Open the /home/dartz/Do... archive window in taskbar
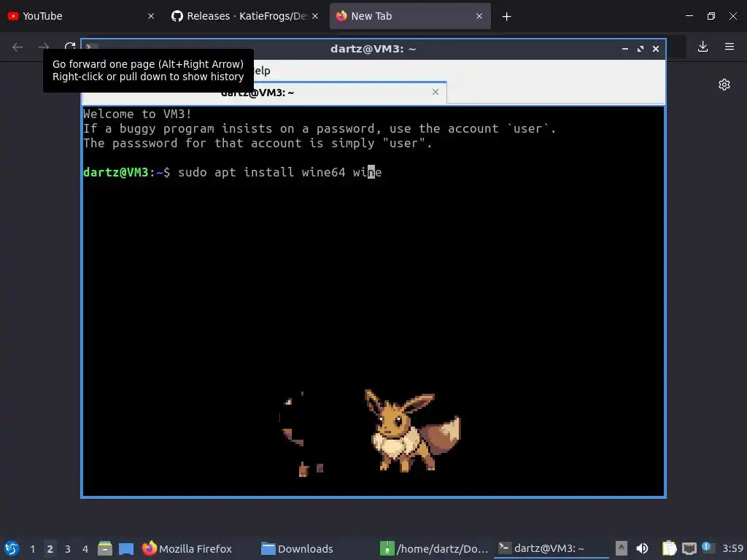The image size is (747, 560). click(434, 548)
